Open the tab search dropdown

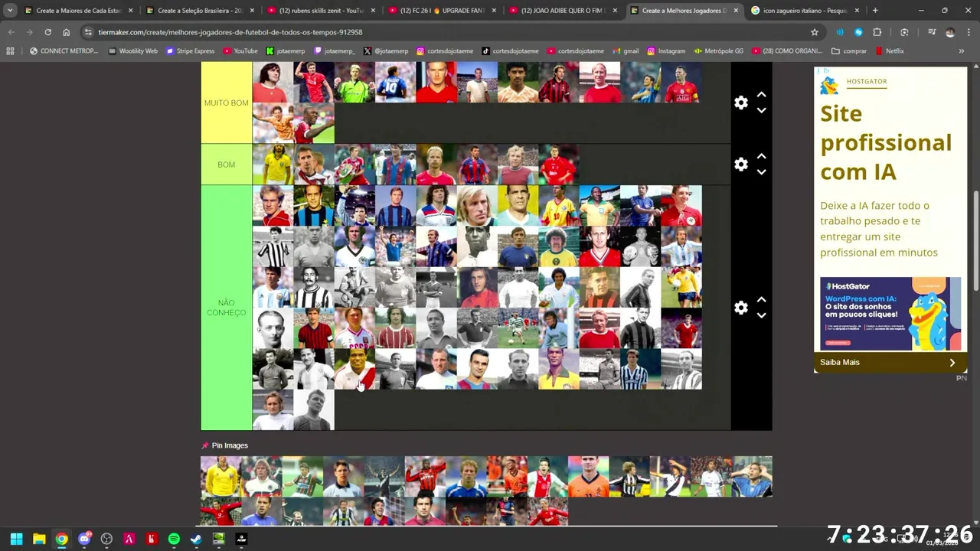click(10, 11)
